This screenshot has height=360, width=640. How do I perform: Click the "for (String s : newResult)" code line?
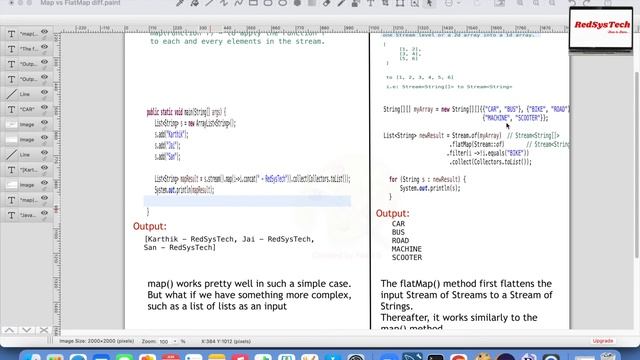(x=427, y=179)
